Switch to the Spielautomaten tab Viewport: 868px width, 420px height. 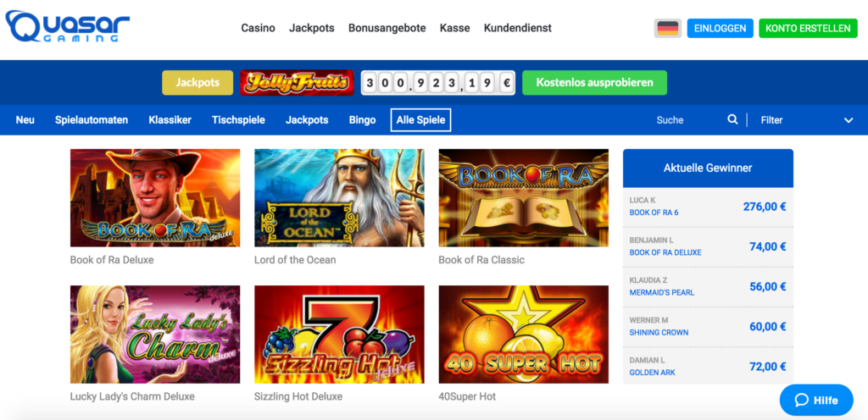click(x=92, y=120)
